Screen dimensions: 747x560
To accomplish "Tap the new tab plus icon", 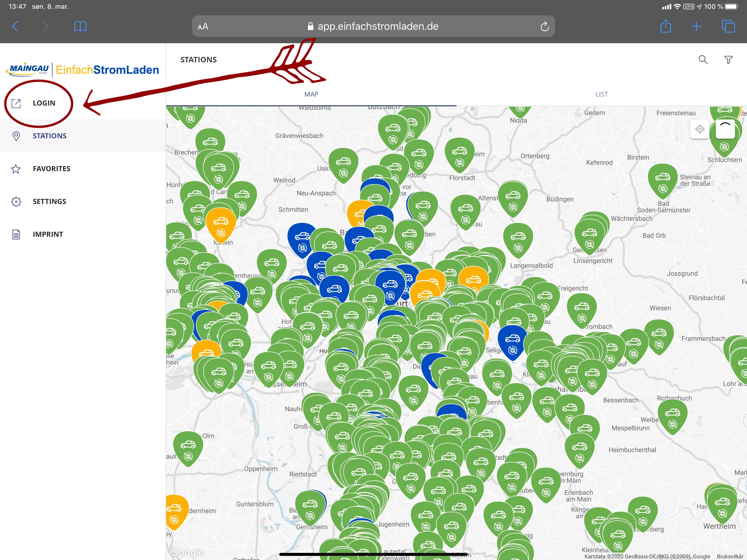I will coord(696,26).
